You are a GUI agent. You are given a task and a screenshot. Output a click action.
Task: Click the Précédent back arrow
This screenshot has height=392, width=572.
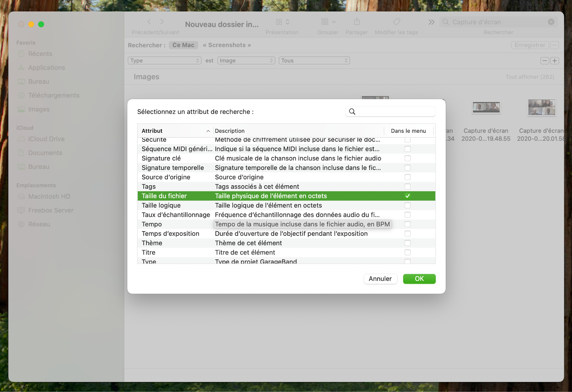tap(149, 21)
